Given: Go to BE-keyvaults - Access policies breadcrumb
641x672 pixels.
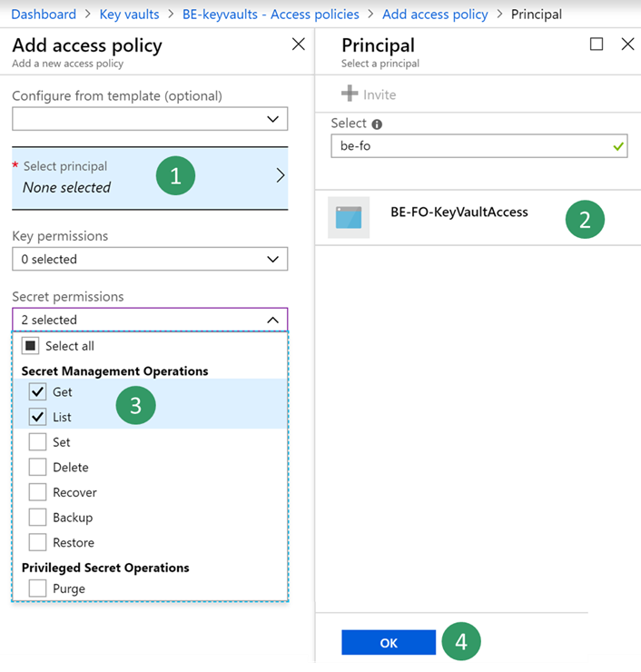Looking at the screenshot, I should (271, 15).
